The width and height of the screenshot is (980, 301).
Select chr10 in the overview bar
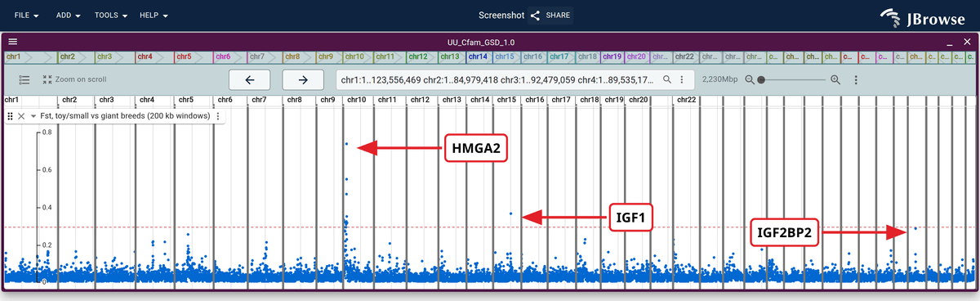tap(358, 56)
